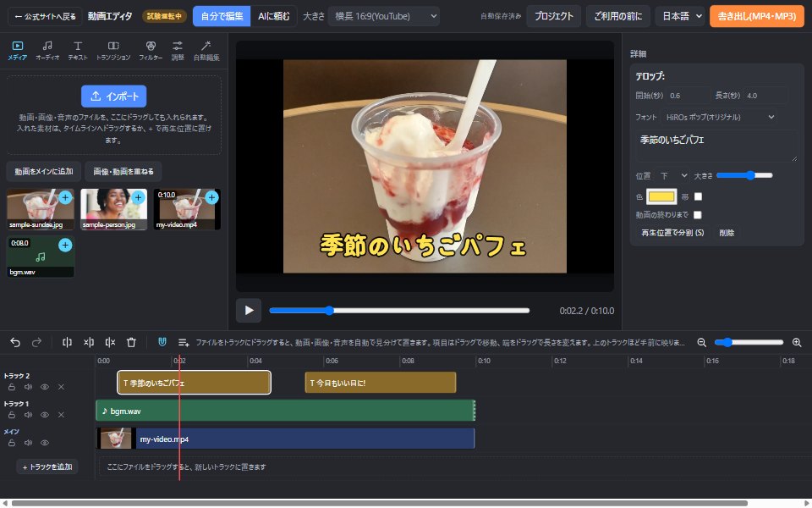Add sample-sundae.jpg with plus icon
The image size is (812, 508).
[x=65, y=197]
